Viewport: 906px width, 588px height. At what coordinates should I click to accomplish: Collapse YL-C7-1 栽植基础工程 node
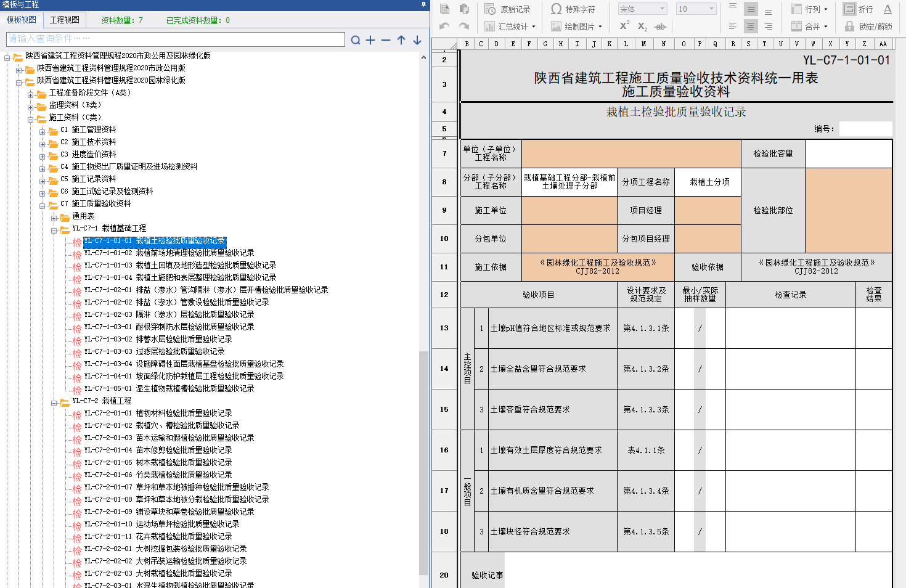[54, 230]
